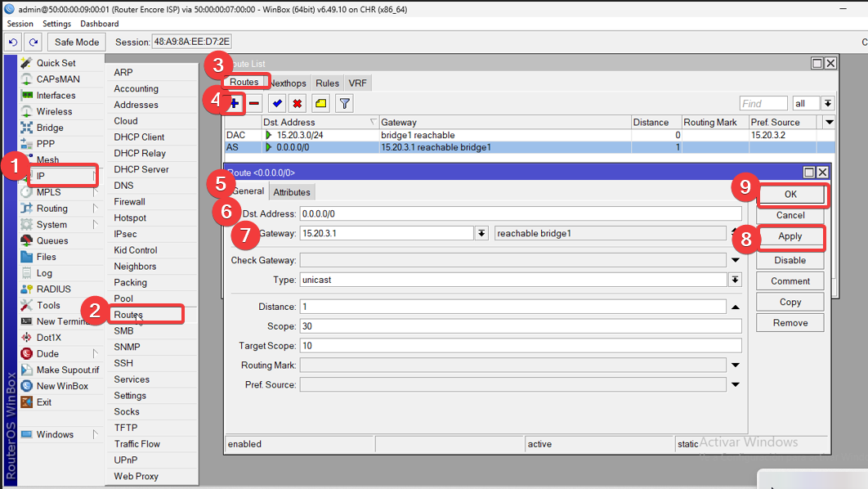The height and width of the screenshot is (489, 868).
Task: Click the red minus Remove route icon
Action: [254, 103]
